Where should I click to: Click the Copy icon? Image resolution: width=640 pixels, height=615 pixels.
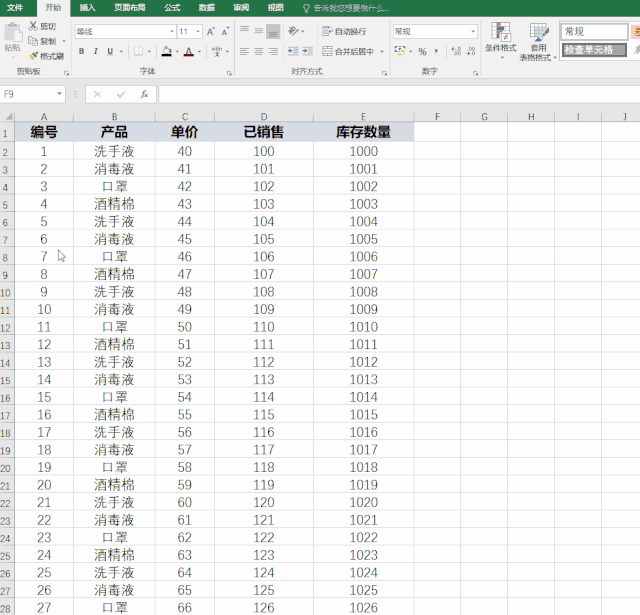click(x=33, y=41)
